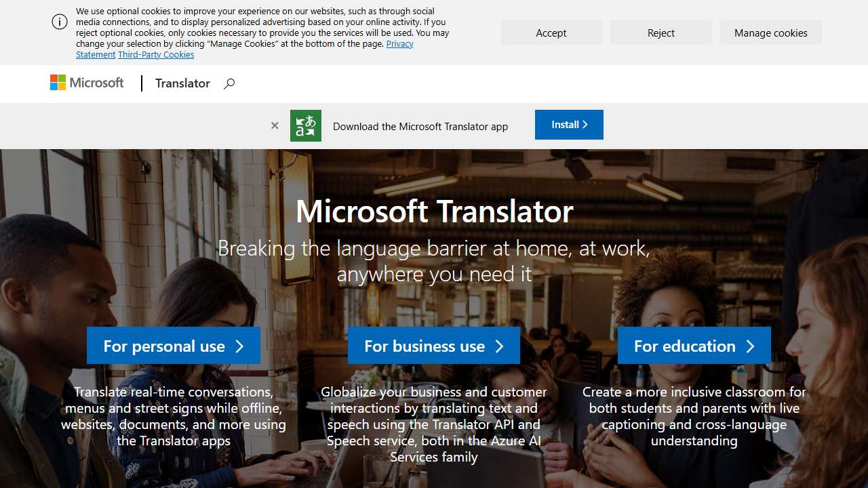This screenshot has height=488, width=868.
Task: Open the For business use section
Action: [x=433, y=346]
